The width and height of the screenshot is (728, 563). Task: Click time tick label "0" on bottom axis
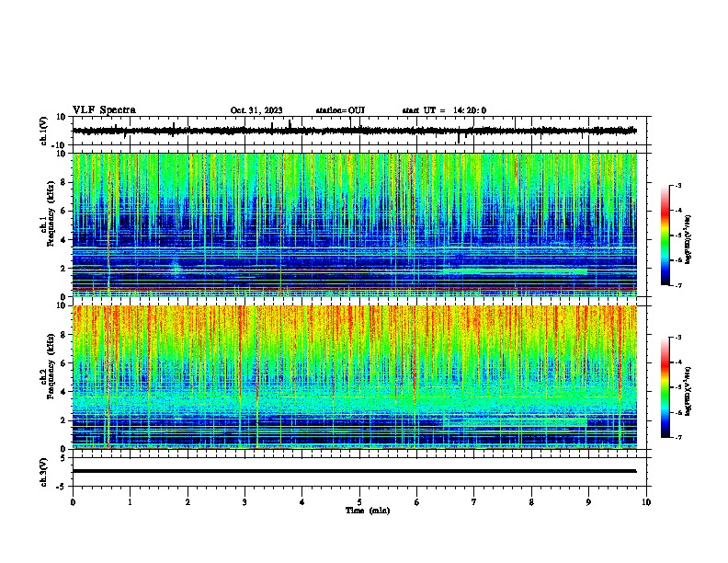click(x=73, y=502)
